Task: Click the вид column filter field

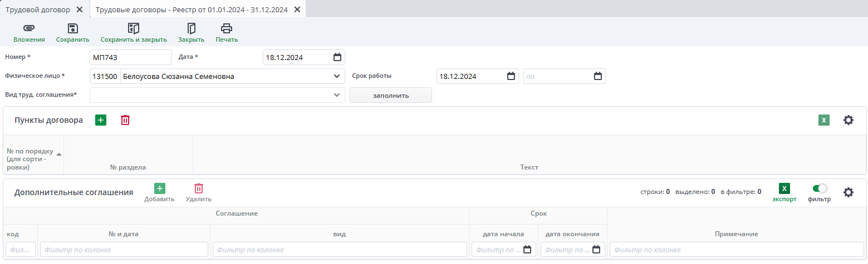Action: (340, 250)
